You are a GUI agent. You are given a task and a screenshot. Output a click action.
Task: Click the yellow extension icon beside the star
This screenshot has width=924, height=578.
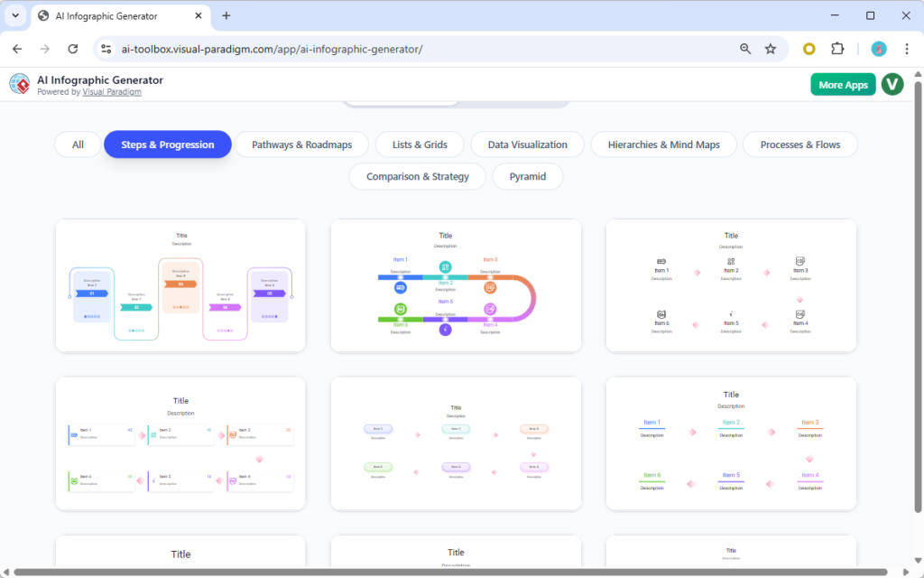point(808,49)
